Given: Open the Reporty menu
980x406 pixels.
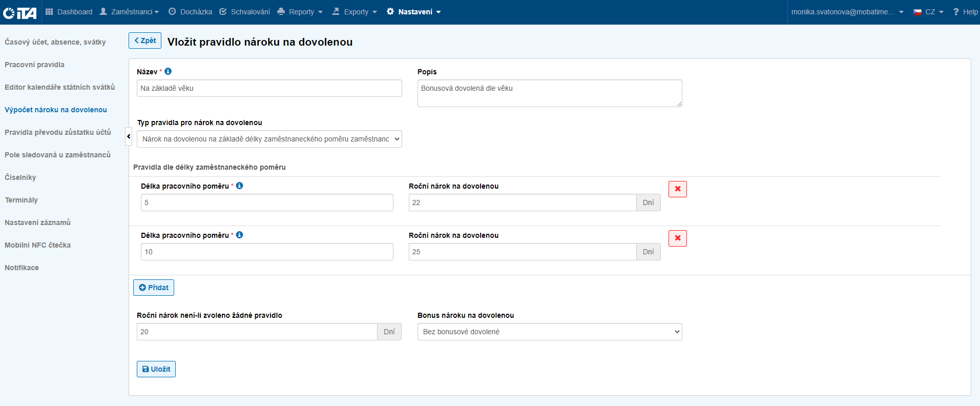Looking at the screenshot, I should click(300, 12).
